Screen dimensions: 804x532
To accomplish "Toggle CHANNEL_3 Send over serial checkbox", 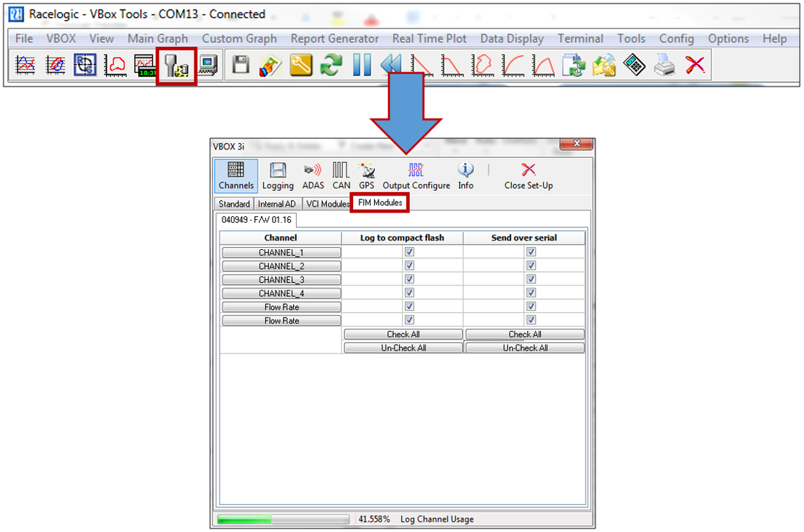I will pos(531,279).
